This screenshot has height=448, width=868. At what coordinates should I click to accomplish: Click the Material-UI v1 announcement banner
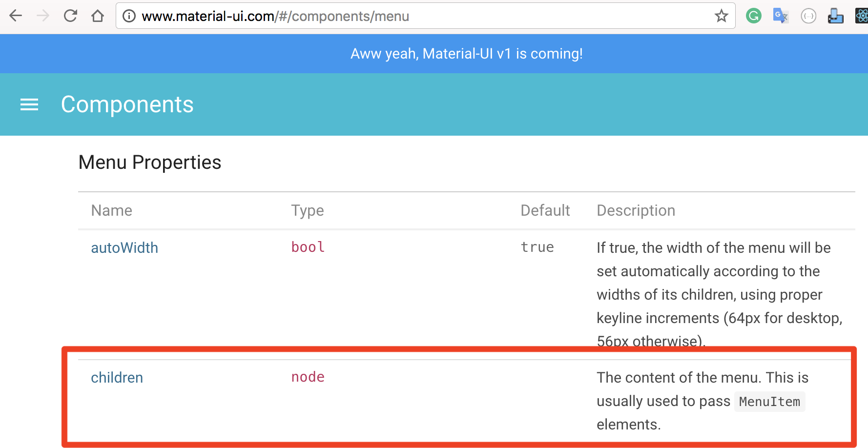pyautogui.click(x=467, y=54)
